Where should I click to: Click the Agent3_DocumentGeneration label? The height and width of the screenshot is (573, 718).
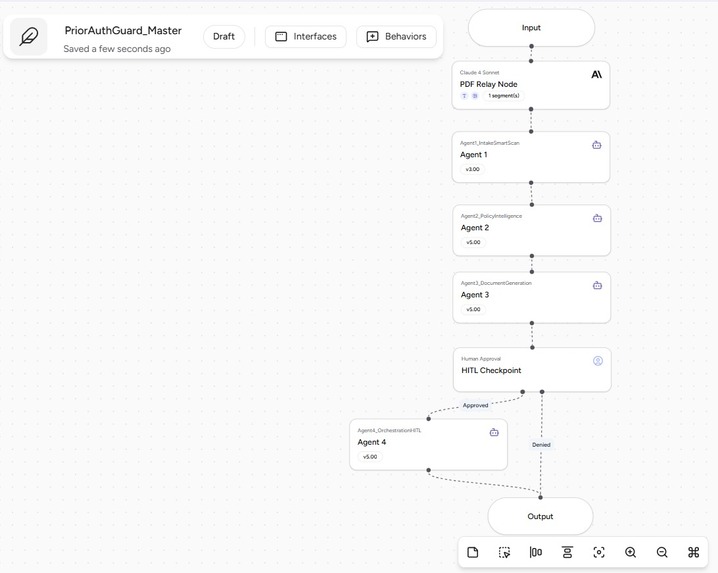[496, 283]
